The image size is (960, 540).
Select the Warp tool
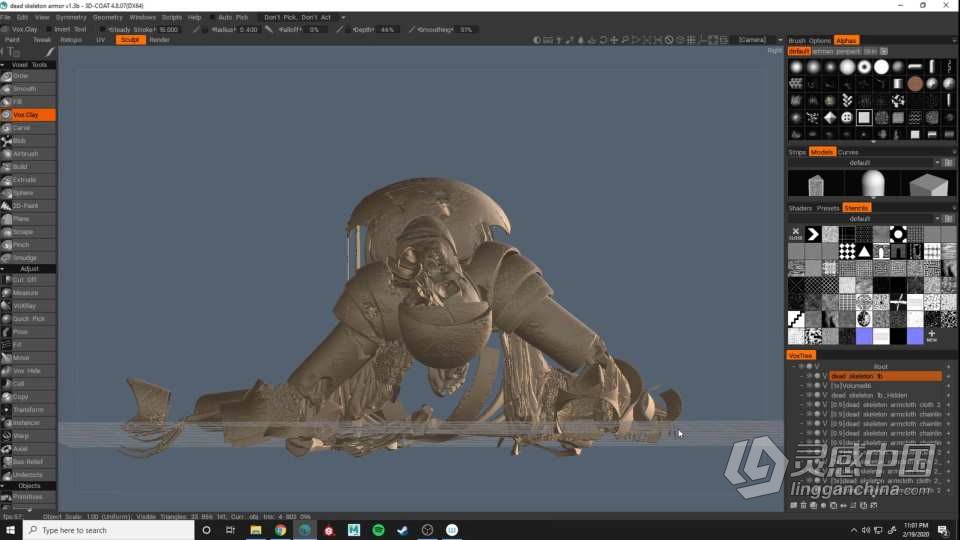coord(28,436)
